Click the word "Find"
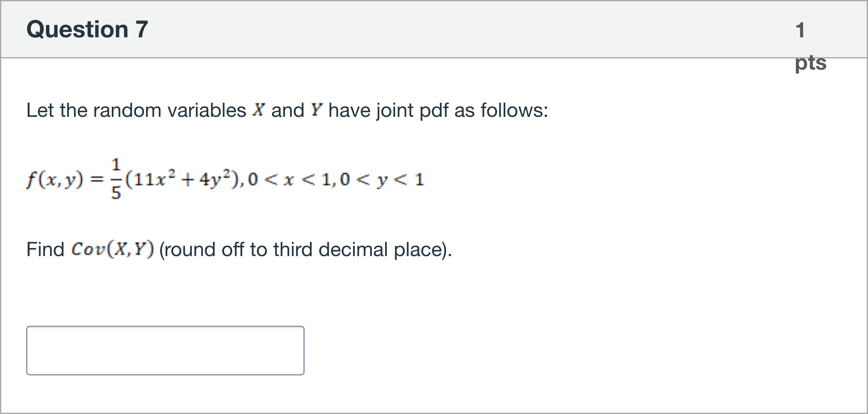Viewport: 868px width, 414px height. (45, 249)
